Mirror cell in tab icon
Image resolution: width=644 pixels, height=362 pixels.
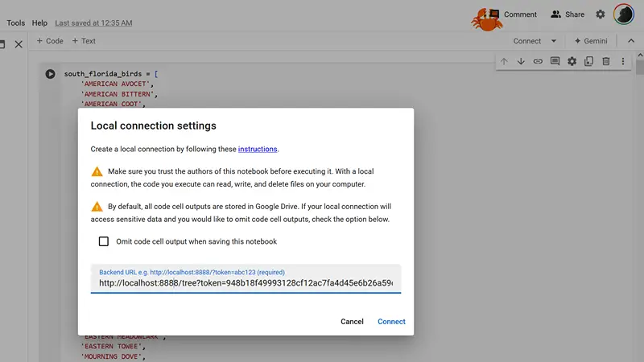coord(588,61)
